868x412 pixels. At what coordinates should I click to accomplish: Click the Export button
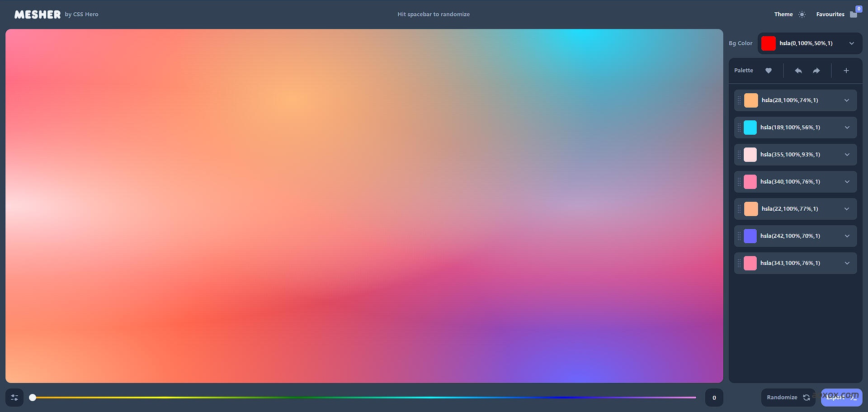pos(841,398)
